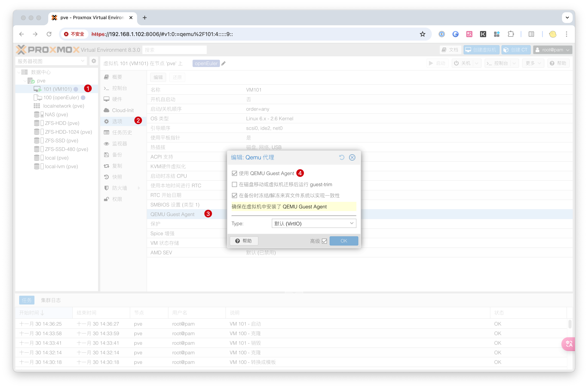Click the top-right Help (帮助) button
Image resolution: width=588 pixels, height=388 pixels.
pyautogui.click(x=558, y=63)
